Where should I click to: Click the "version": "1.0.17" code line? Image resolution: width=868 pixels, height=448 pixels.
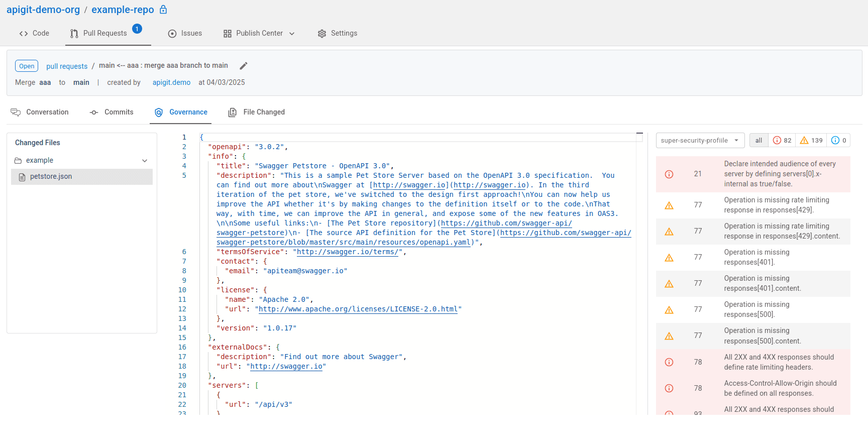pyautogui.click(x=256, y=328)
